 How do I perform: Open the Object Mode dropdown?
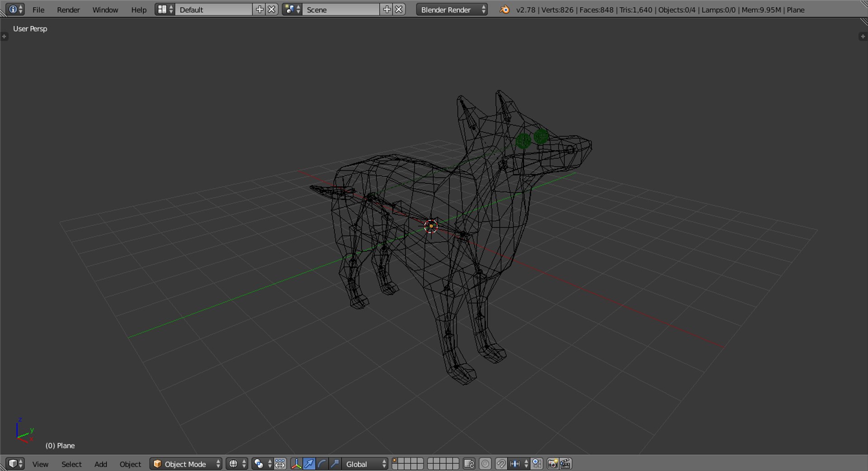(186, 464)
